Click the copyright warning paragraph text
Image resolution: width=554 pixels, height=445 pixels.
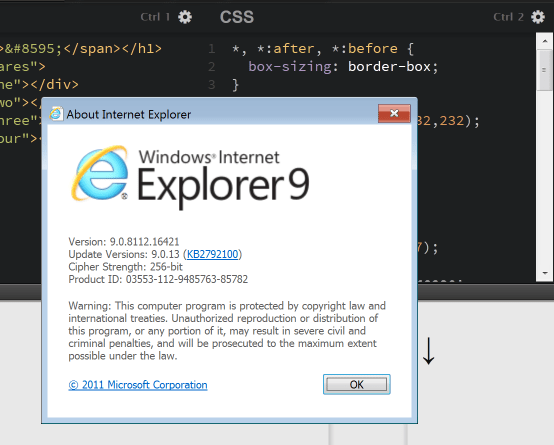click(x=227, y=331)
